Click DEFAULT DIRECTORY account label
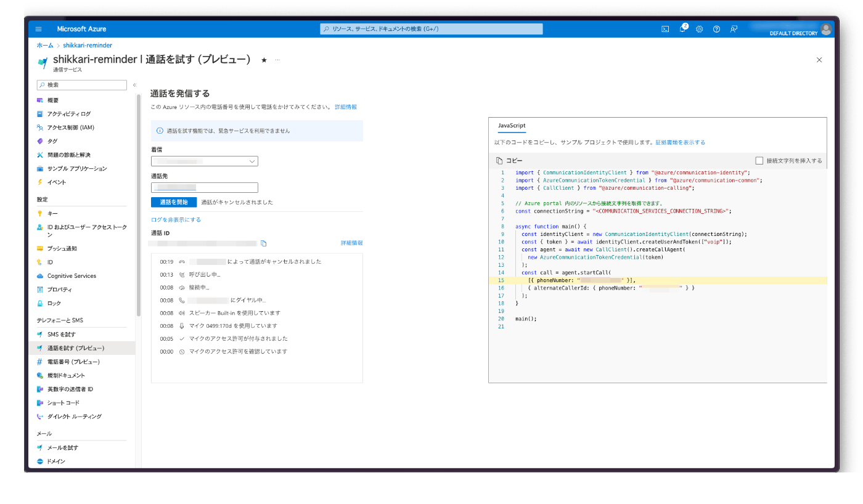Viewport: 863px width, 504px height. 793,33
